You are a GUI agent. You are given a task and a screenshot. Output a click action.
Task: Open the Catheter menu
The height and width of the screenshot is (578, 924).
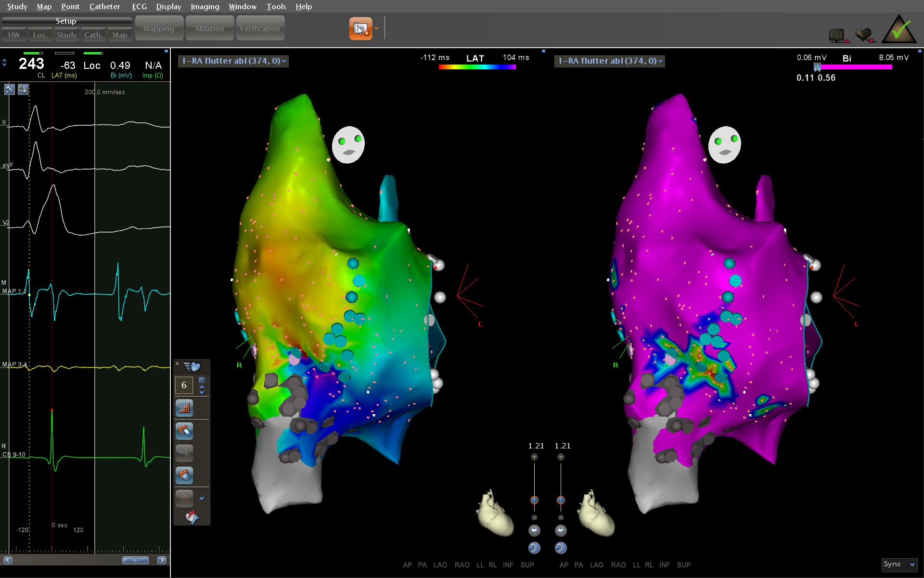tap(104, 6)
